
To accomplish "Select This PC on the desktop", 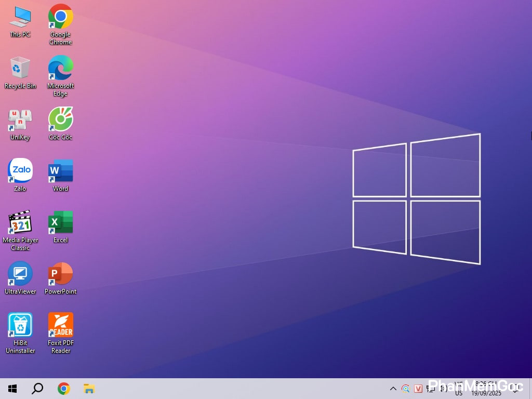I will coord(20,17).
